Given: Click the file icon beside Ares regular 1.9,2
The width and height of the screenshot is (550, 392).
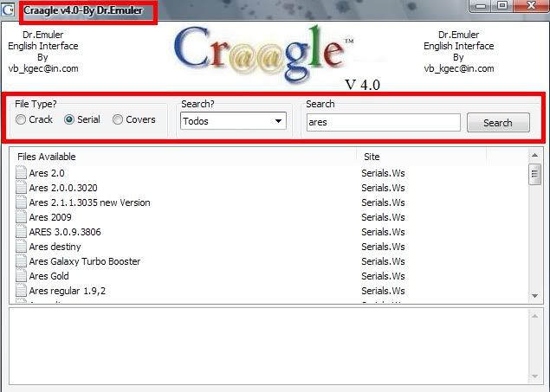Looking at the screenshot, I should [x=21, y=291].
